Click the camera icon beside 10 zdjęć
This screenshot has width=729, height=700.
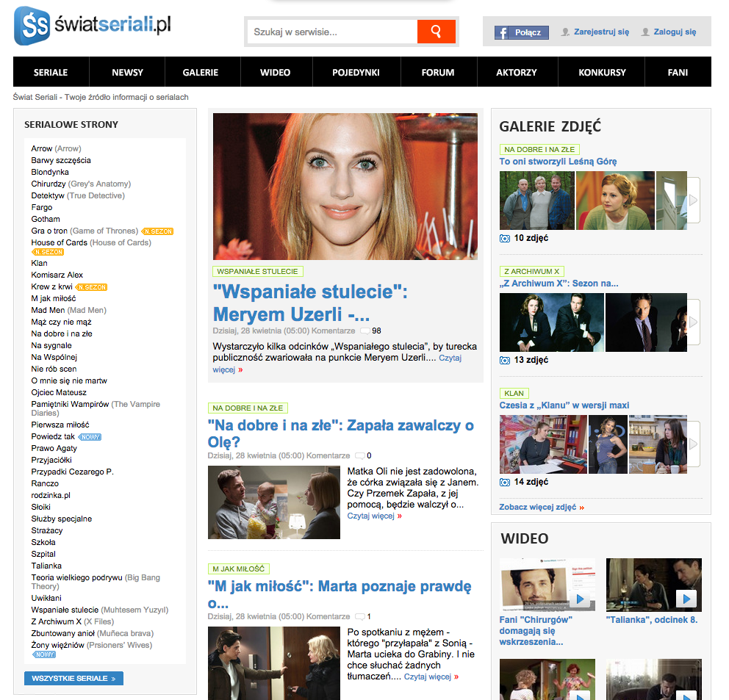504,238
